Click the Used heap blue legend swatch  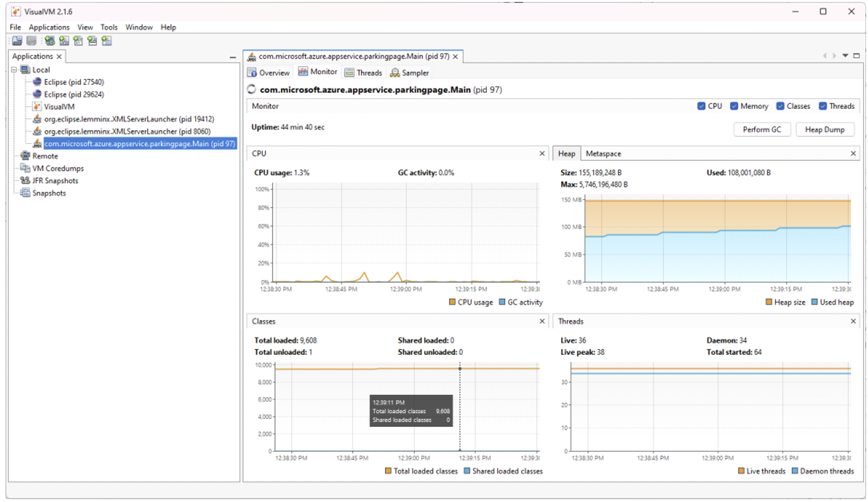(815, 302)
